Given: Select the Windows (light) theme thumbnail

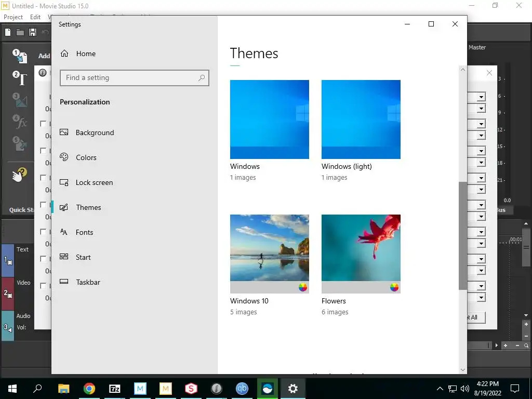Looking at the screenshot, I should click(x=361, y=119).
